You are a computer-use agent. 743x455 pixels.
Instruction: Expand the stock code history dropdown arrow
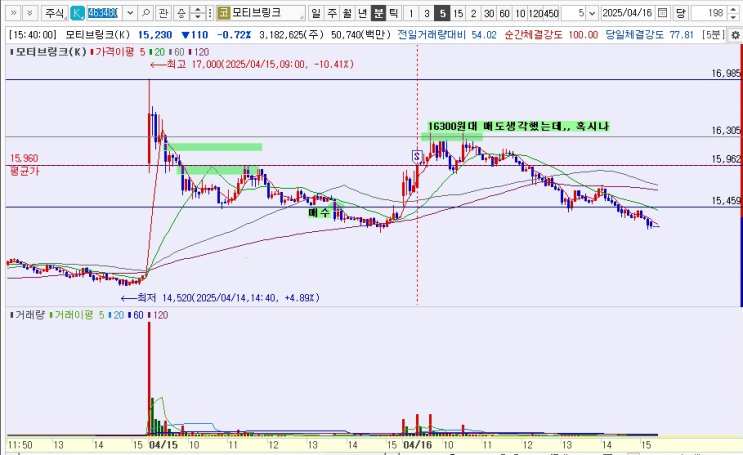click(130, 13)
